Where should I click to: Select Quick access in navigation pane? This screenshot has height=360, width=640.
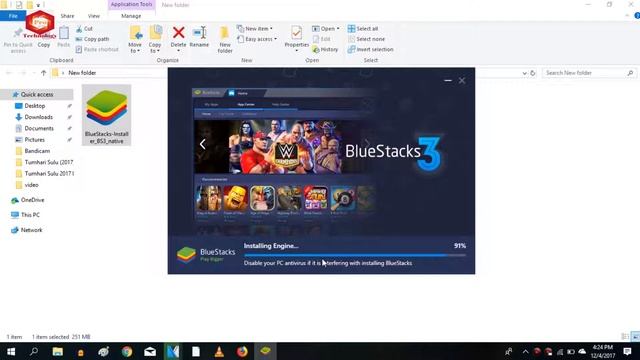pyautogui.click(x=37, y=94)
